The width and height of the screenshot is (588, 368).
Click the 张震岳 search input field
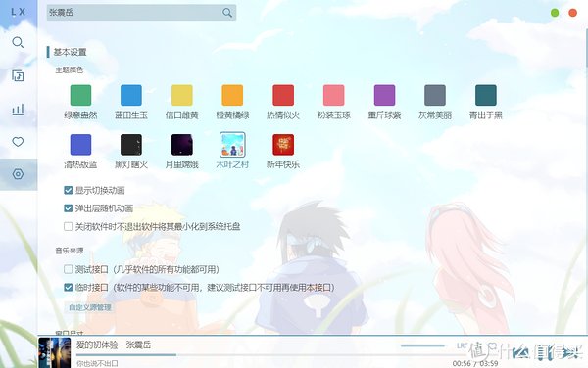click(135, 13)
